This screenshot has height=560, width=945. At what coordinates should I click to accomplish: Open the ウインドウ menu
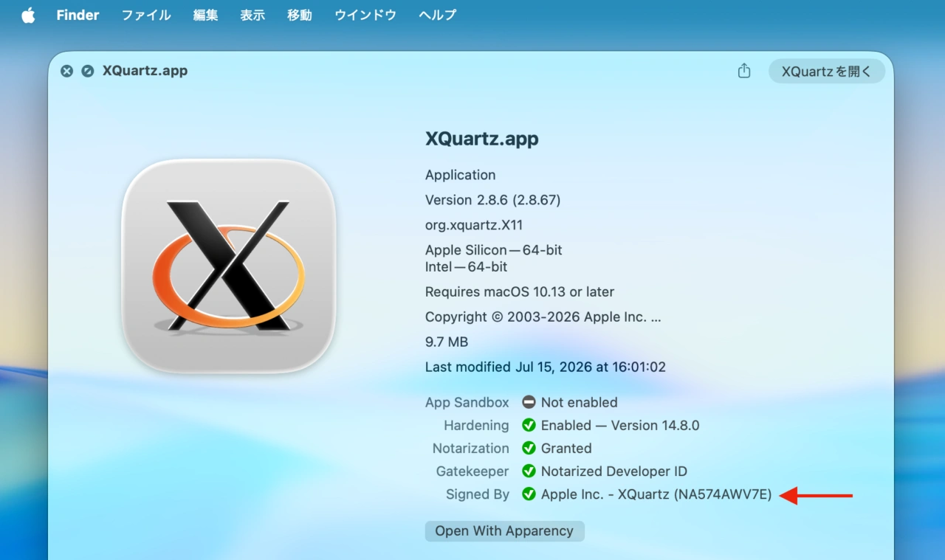[x=365, y=15]
